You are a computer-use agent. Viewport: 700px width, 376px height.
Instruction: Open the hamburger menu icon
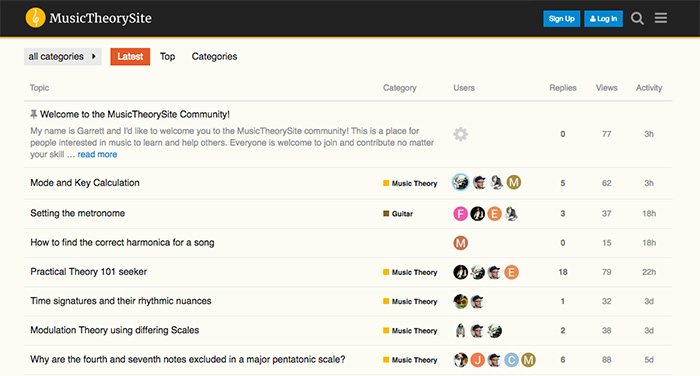pos(661,18)
